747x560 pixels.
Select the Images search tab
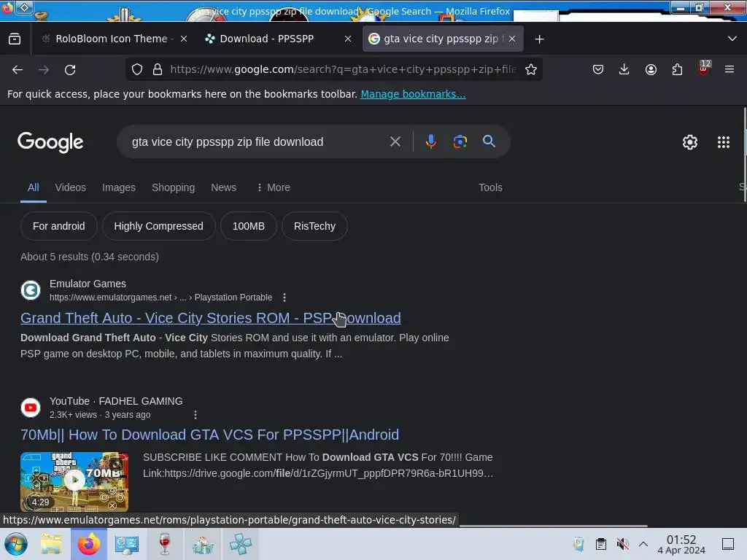click(119, 187)
